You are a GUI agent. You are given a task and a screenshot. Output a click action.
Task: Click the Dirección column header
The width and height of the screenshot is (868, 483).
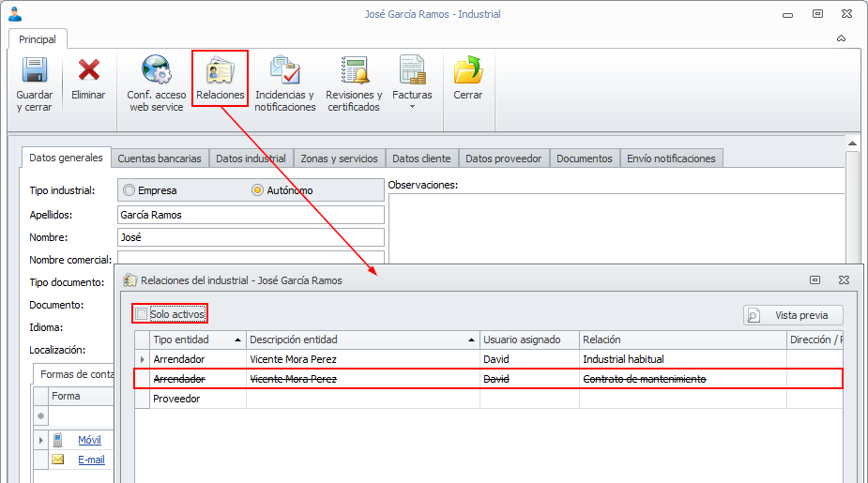pos(815,340)
